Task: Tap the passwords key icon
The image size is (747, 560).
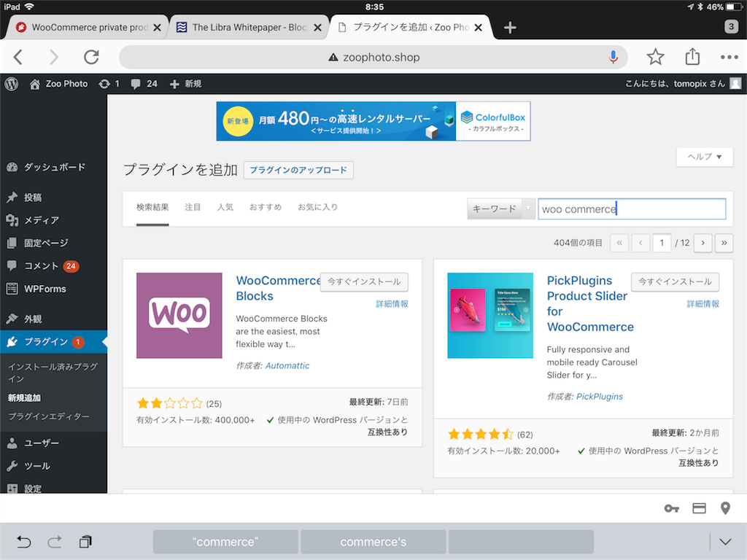Action: pyautogui.click(x=671, y=508)
